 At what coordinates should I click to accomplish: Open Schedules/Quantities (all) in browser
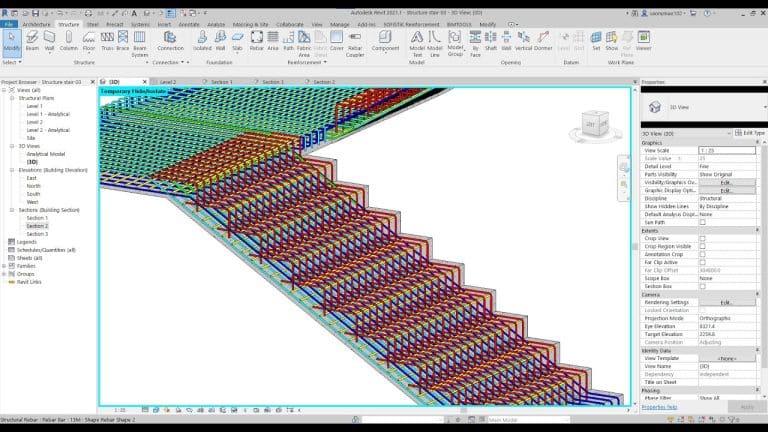[x=46, y=250]
